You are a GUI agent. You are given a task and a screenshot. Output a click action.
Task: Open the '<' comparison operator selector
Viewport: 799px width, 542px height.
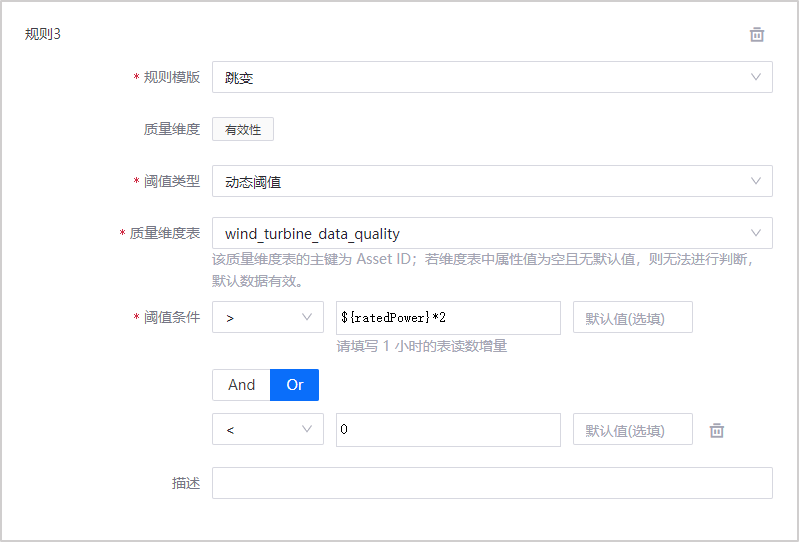point(260,430)
